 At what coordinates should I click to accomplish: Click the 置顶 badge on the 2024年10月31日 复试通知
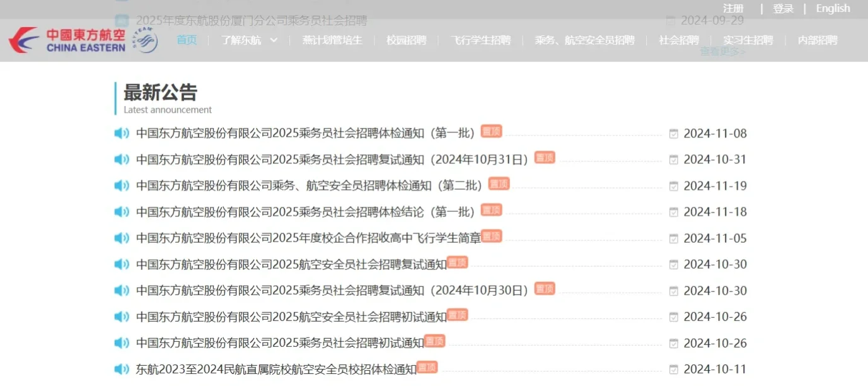click(x=544, y=157)
